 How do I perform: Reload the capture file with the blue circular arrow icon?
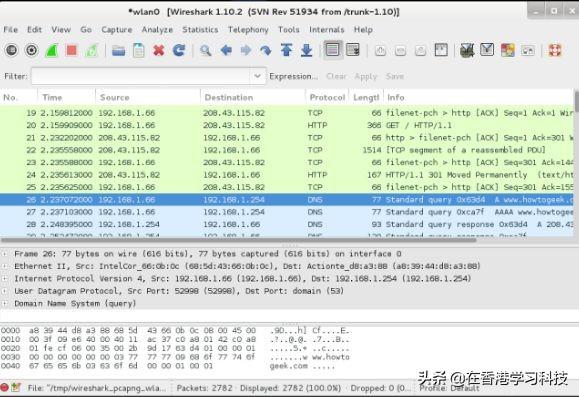tap(179, 50)
